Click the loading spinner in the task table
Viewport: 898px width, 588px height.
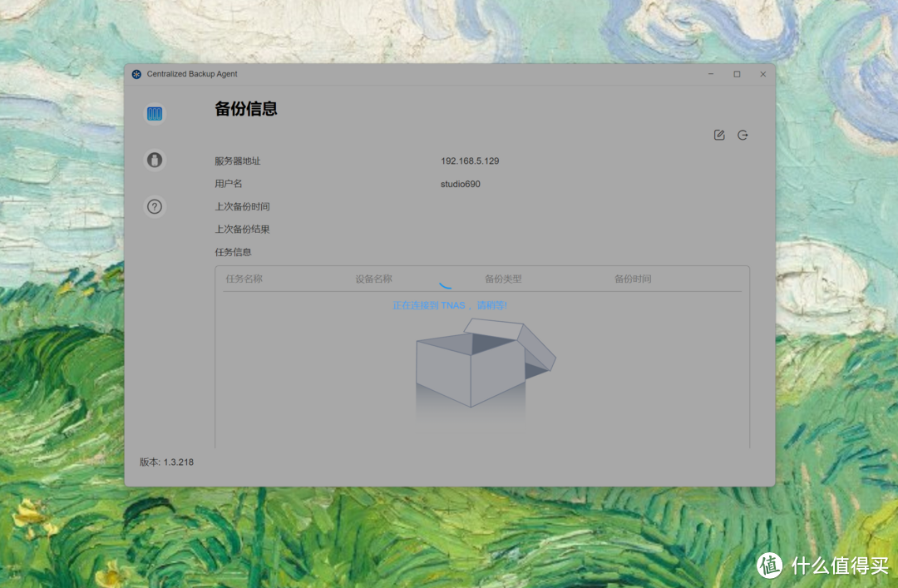pyautogui.click(x=447, y=283)
